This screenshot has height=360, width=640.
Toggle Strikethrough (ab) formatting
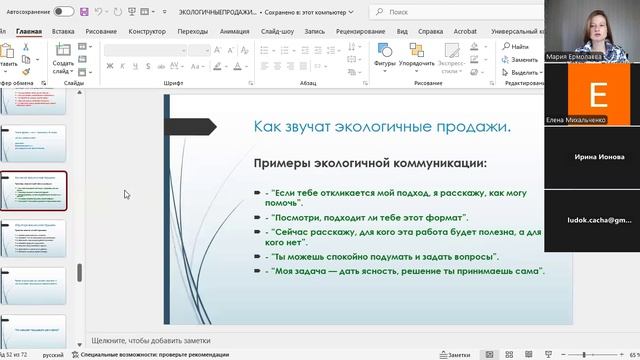161,66
